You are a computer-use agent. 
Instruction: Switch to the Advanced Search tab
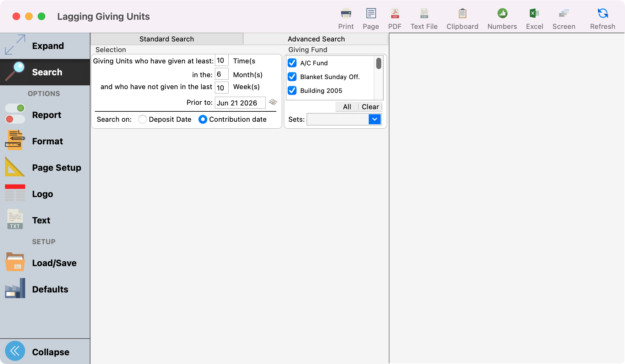pyautogui.click(x=316, y=39)
